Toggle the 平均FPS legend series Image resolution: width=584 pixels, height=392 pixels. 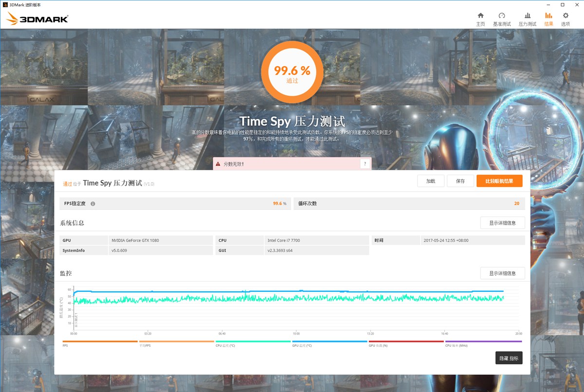coord(177,343)
